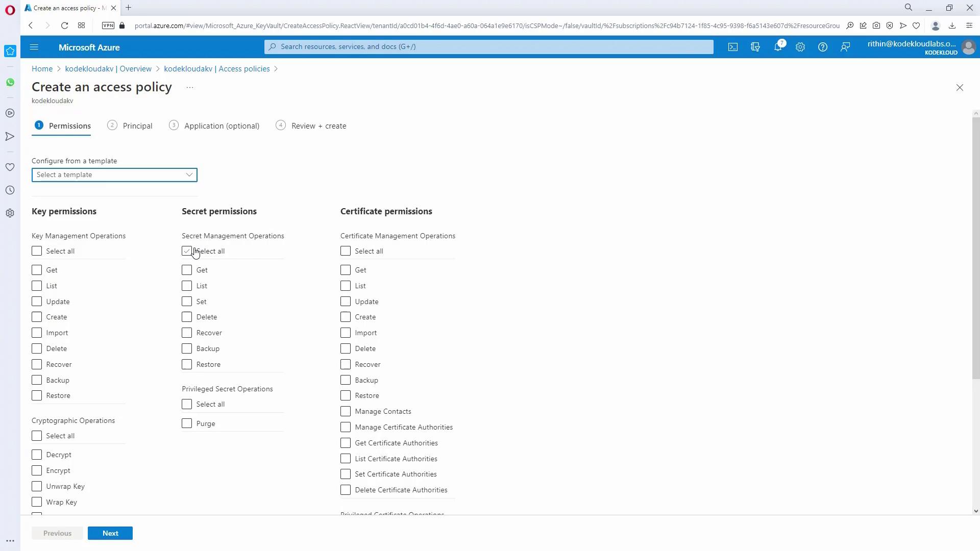
Task: Click the feedback icon in Azure header
Action: click(x=845, y=47)
